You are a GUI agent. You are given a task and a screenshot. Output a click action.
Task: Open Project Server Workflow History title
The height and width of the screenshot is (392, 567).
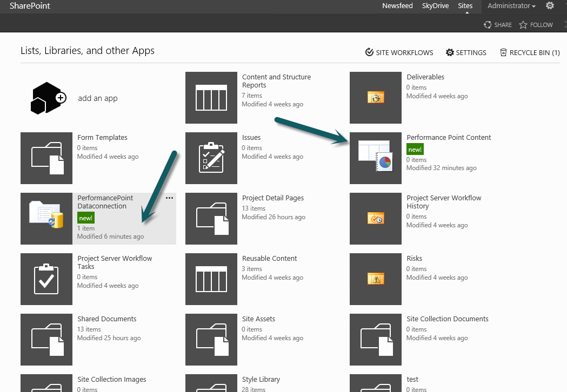pos(444,202)
